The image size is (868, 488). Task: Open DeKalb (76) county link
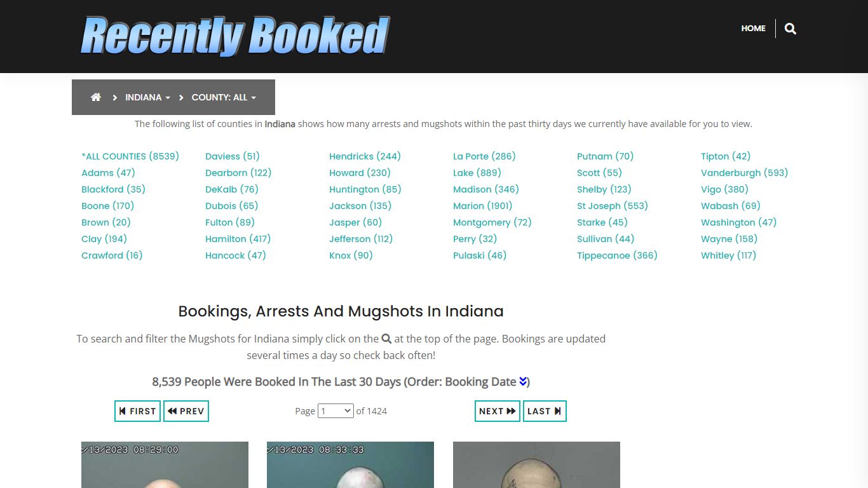(232, 189)
